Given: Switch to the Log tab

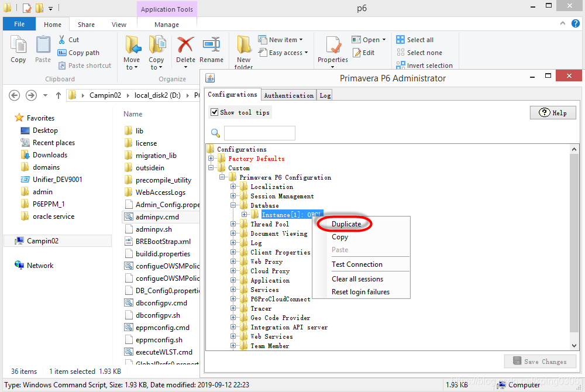Looking at the screenshot, I should 325,95.
